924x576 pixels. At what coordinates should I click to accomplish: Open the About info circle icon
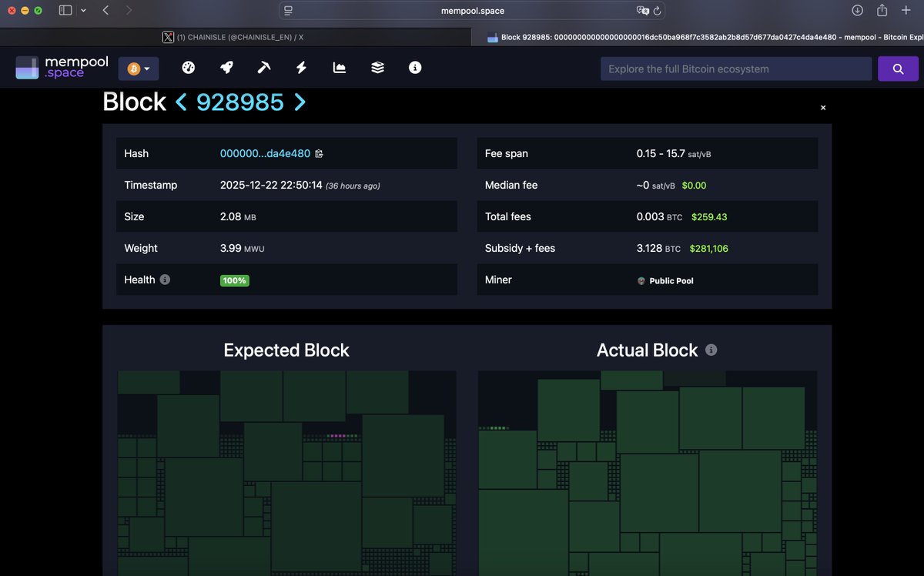coord(415,68)
